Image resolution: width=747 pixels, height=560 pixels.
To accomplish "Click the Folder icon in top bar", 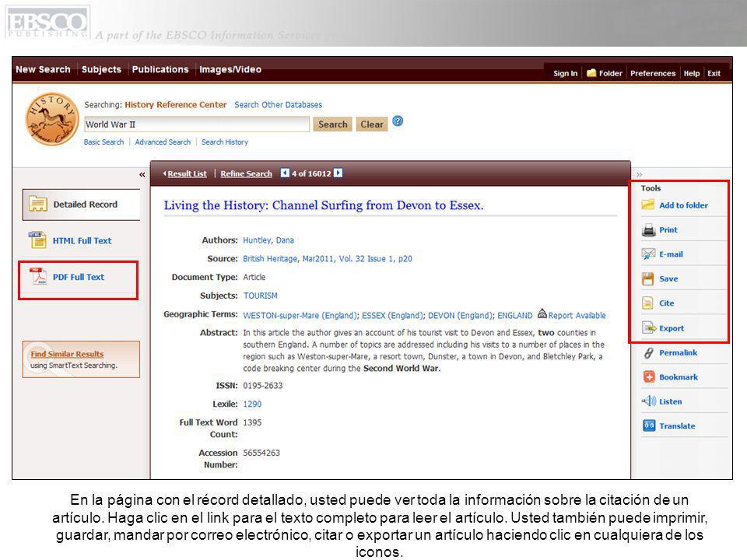I will 591,73.
